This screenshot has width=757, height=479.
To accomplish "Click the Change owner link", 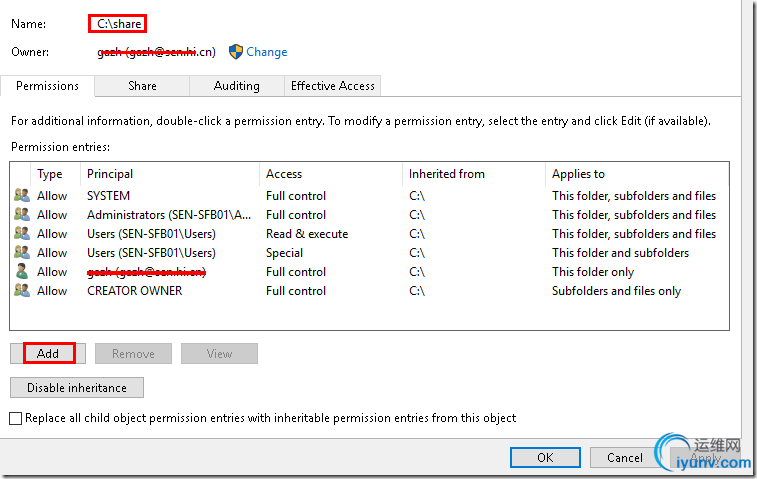I will pos(267,52).
